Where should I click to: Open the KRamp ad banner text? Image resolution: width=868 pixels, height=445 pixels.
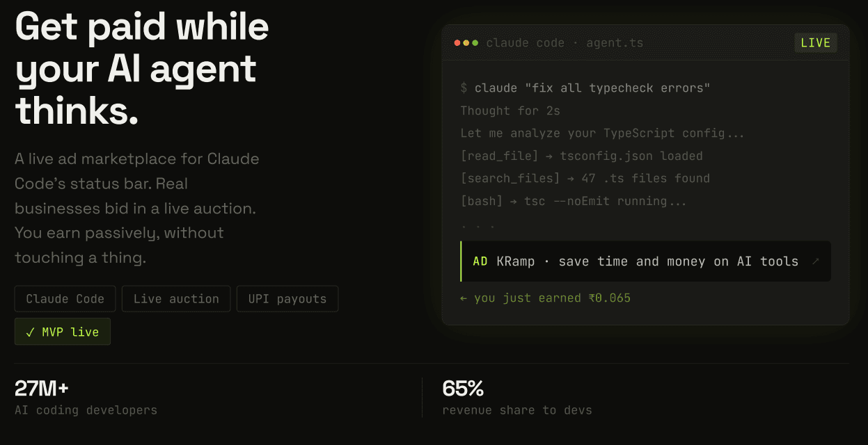coord(647,261)
